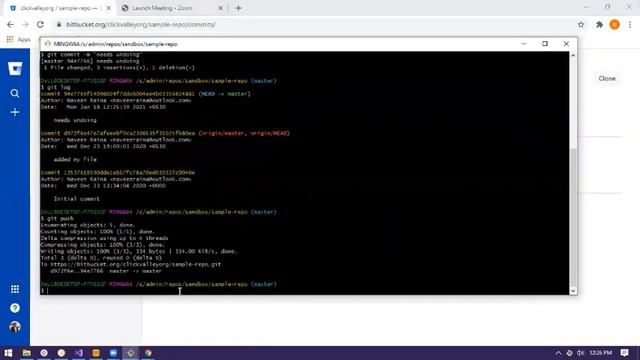Open the Bitbucket home logo in sidebar
Viewport: 640px width, 360px height.
click(x=15, y=69)
